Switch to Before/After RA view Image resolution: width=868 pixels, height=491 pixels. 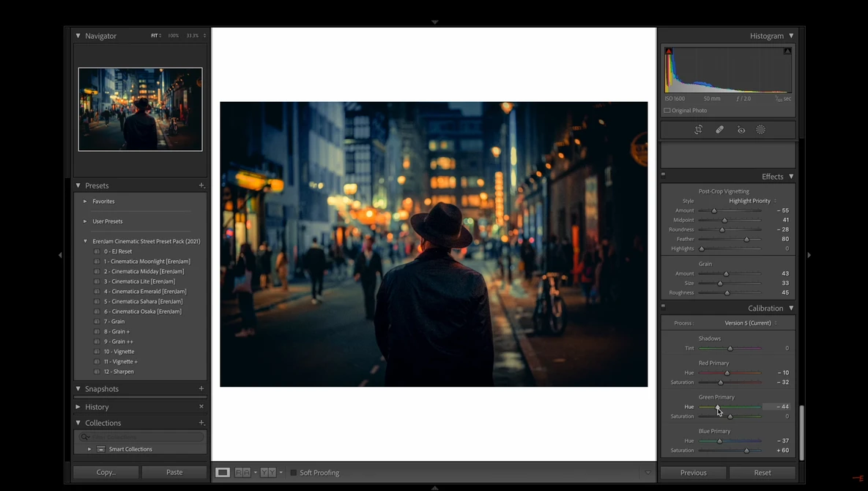pos(242,472)
